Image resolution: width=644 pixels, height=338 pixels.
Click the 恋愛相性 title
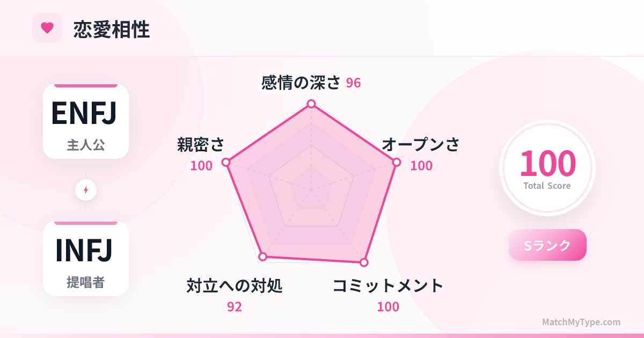(x=112, y=30)
